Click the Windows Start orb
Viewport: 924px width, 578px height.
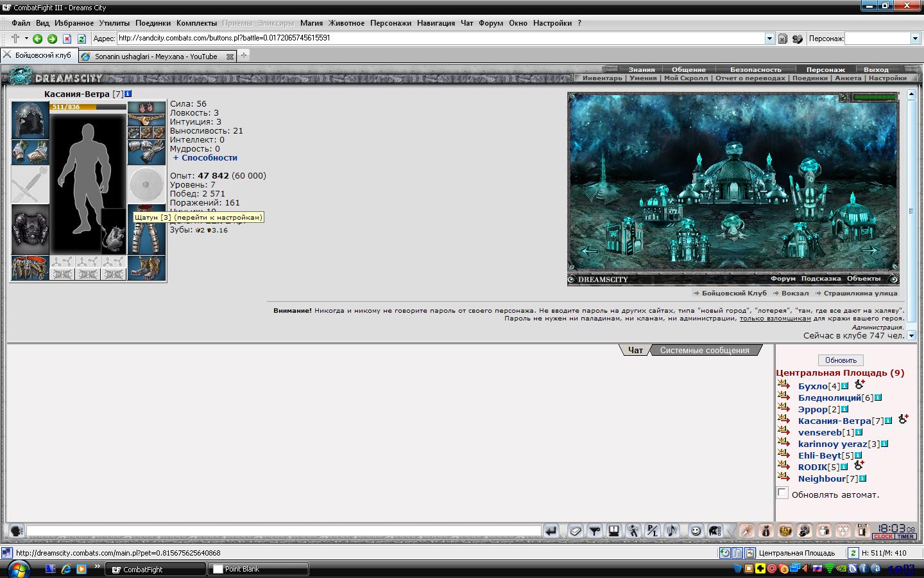pyautogui.click(x=18, y=569)
